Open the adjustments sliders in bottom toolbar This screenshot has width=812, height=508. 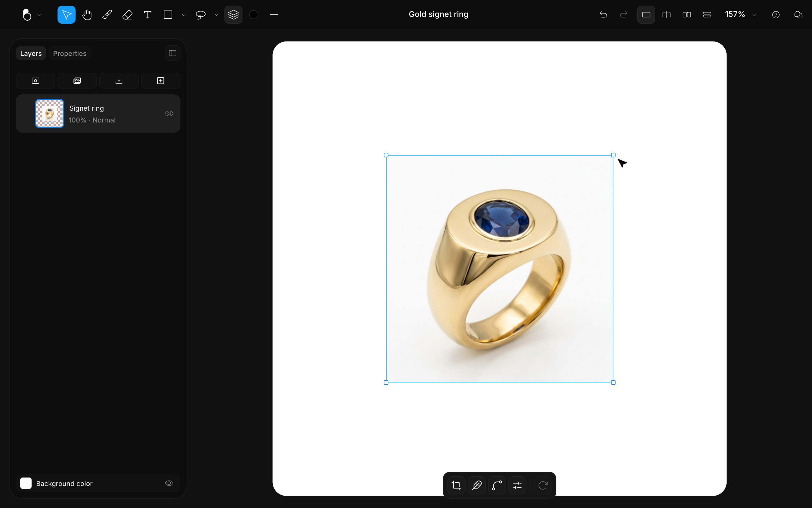tap(517, 485)
